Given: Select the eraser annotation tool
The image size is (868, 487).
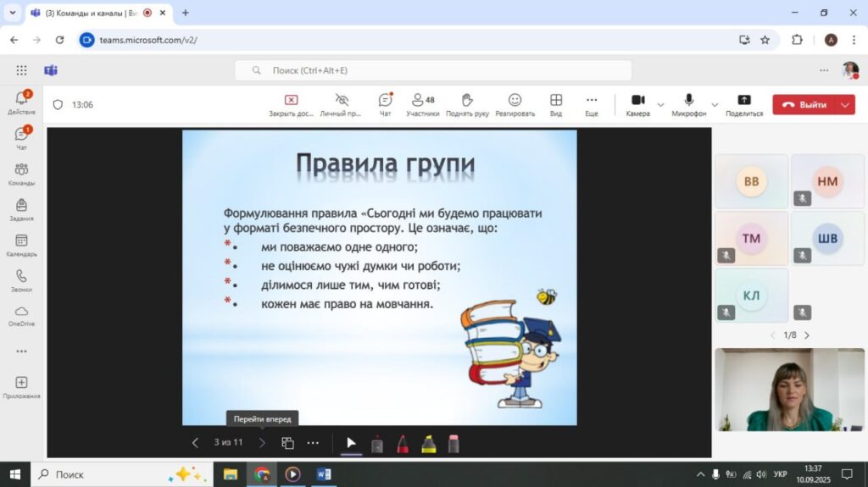Looking at the screenshot, I should point(453,443).
